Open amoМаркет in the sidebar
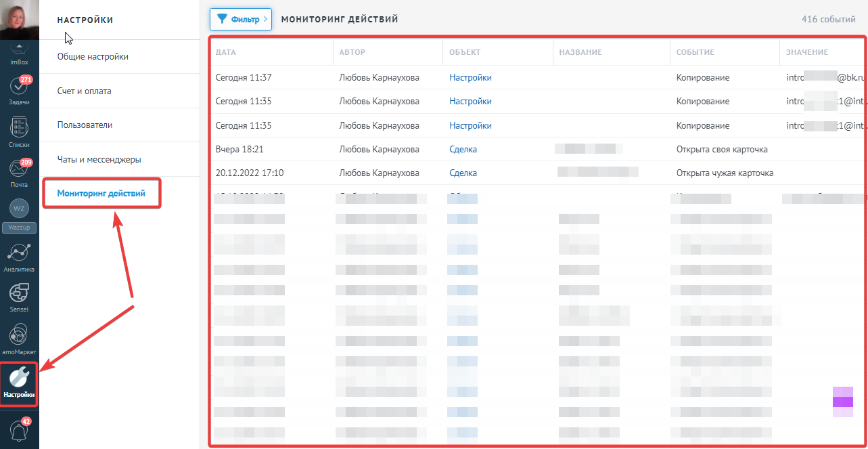This screenshot has width=868, height=449. click(19, 341)
